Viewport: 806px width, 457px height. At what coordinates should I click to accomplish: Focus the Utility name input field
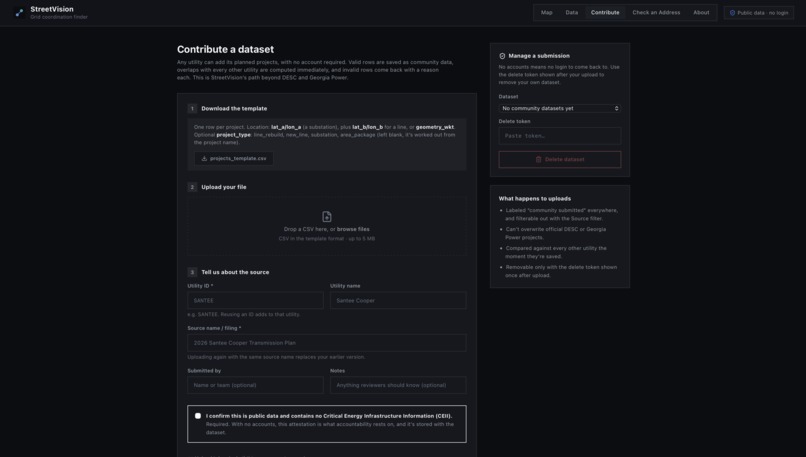[x=398, y=300]
